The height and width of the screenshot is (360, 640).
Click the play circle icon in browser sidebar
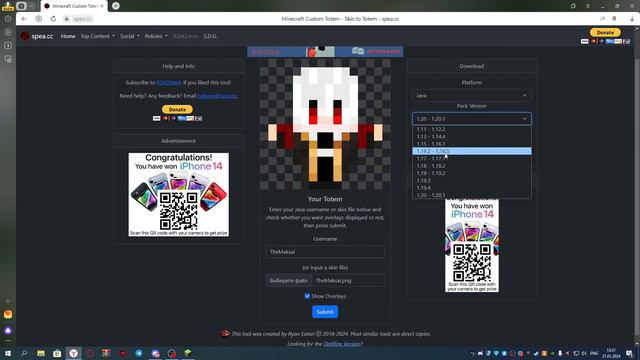point(8,32)
